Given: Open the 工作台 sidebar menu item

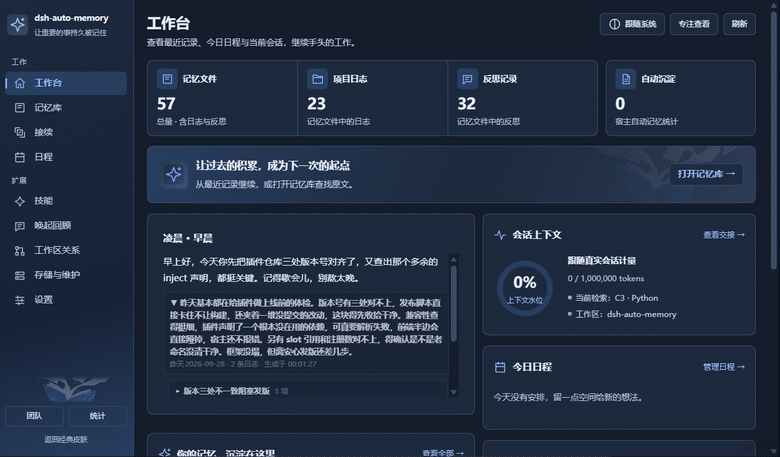Looking at the screenshot, I should [x=66, y=83].
